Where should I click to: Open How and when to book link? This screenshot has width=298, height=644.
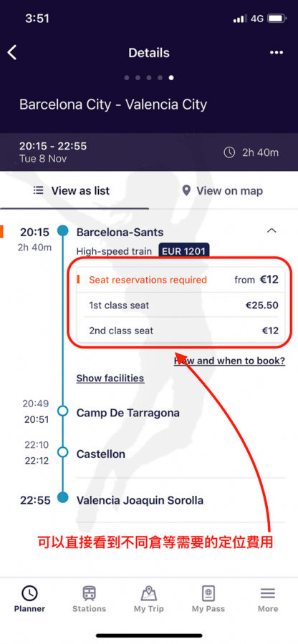(x=229, y=361)
